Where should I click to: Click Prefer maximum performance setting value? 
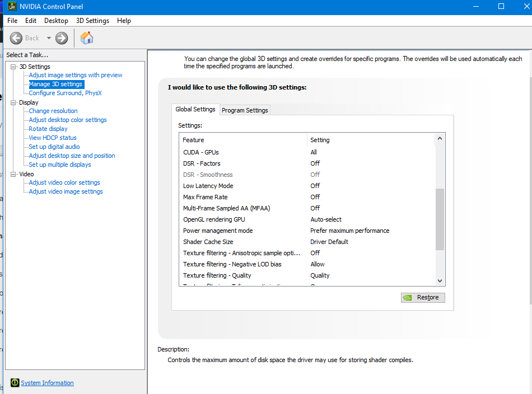tap(350, 231)
